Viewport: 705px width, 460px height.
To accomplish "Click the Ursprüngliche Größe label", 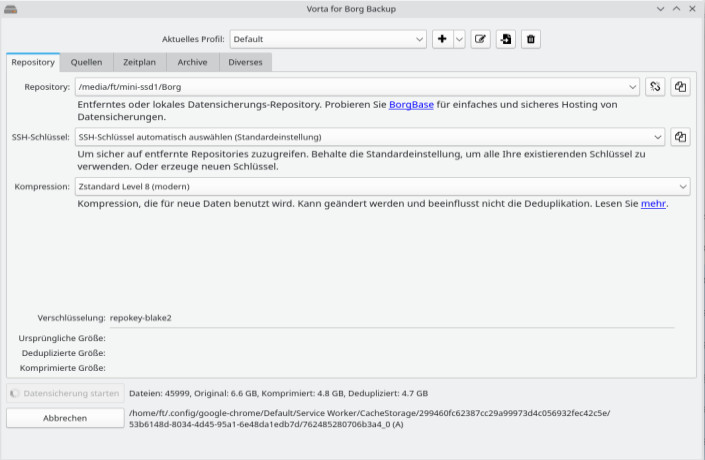I will coord(62,338).
